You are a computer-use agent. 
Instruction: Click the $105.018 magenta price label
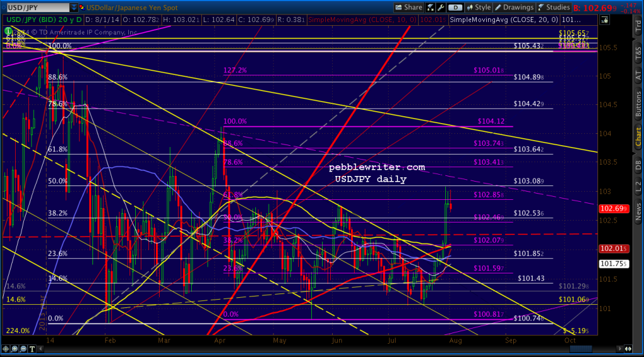(489, 70)
